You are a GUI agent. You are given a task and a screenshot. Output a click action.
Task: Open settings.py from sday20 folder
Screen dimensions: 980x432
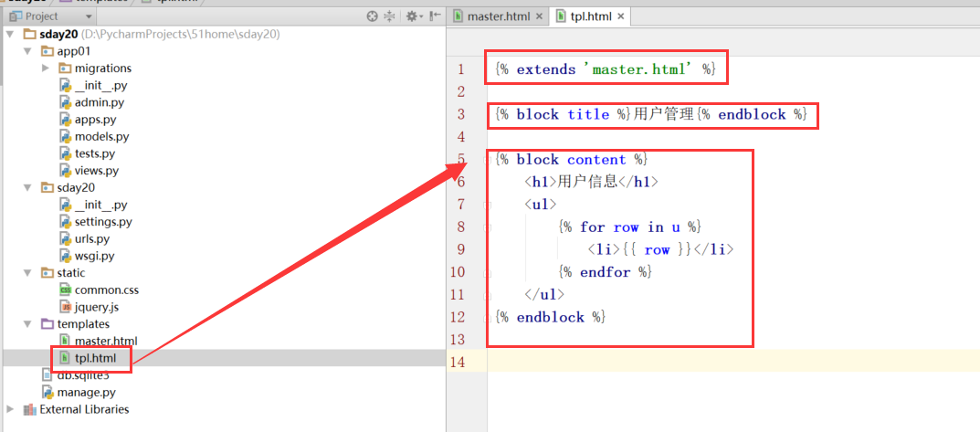pyautogui.click(x=102, y=221)
